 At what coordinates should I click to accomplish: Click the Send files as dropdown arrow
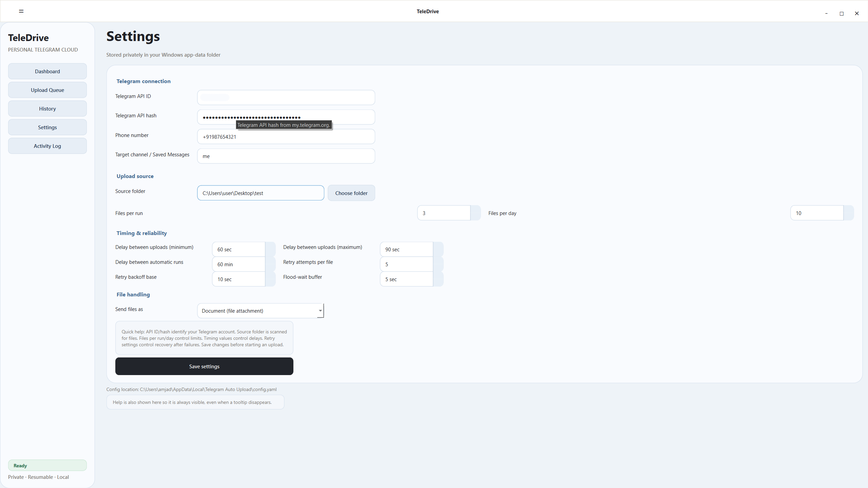coord(320,311)
